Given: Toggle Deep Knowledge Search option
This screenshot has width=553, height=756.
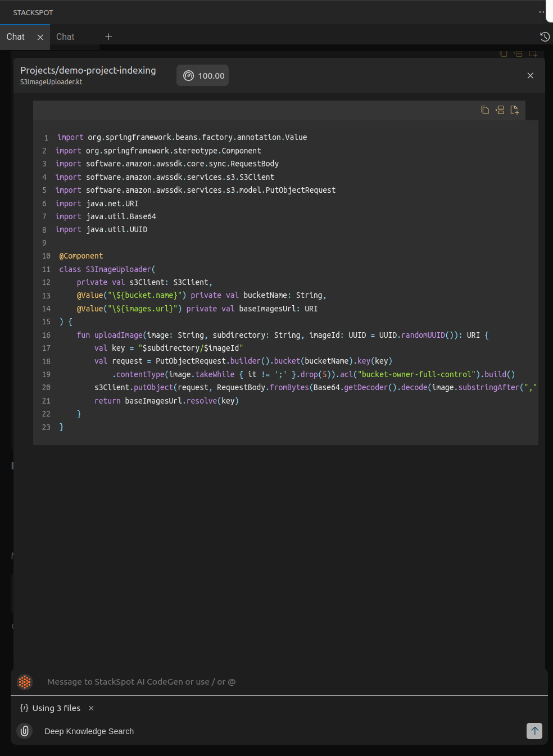Looking at the screenshot, I should pos(89,731).
